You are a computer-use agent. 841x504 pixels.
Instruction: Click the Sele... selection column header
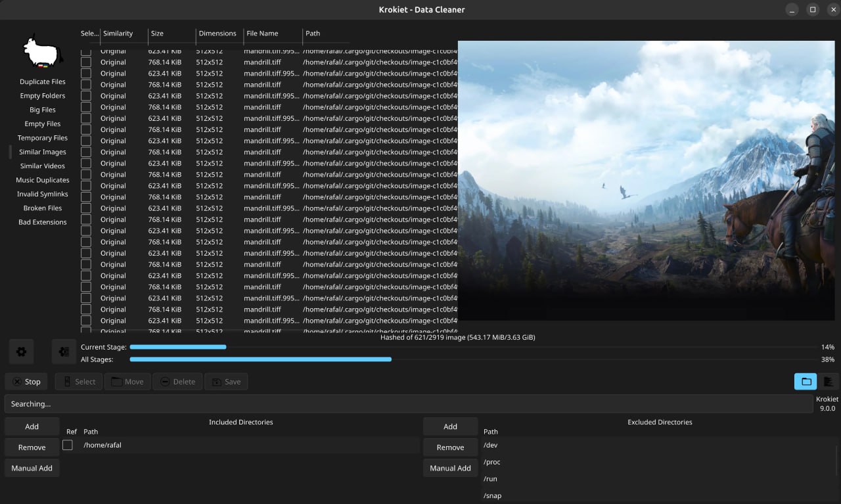tap(89, 33)
